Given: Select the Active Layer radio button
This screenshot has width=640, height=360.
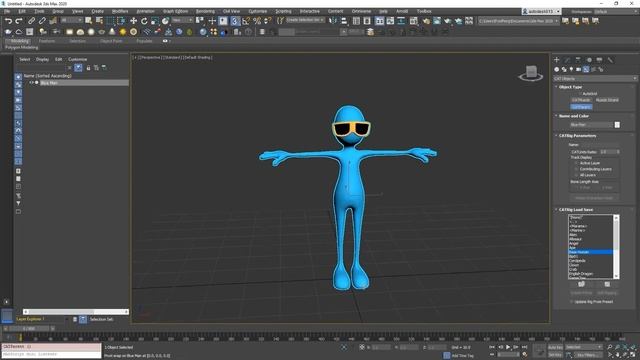Looking at the screenshot, I should click(576, 163).
